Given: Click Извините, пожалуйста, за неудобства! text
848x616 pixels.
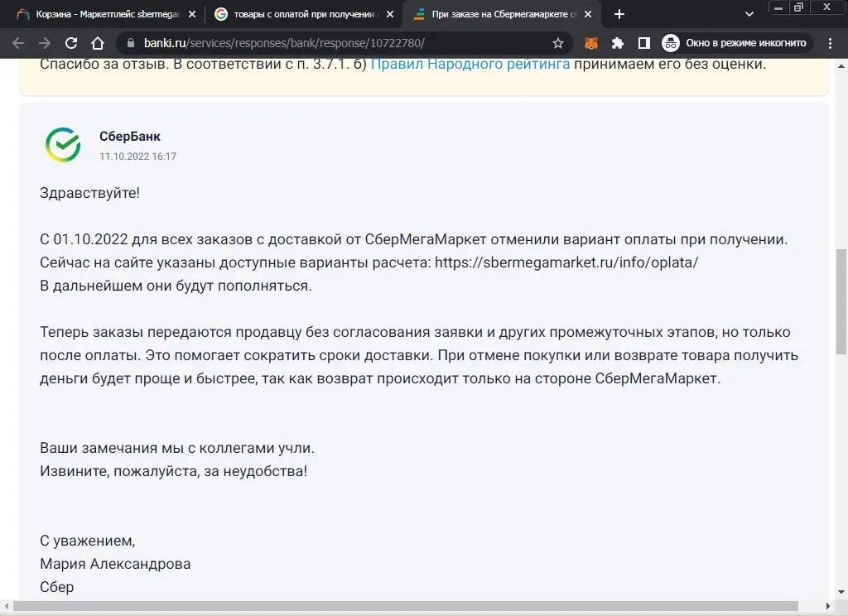Looking at the screenshot, I should point(174,471).
